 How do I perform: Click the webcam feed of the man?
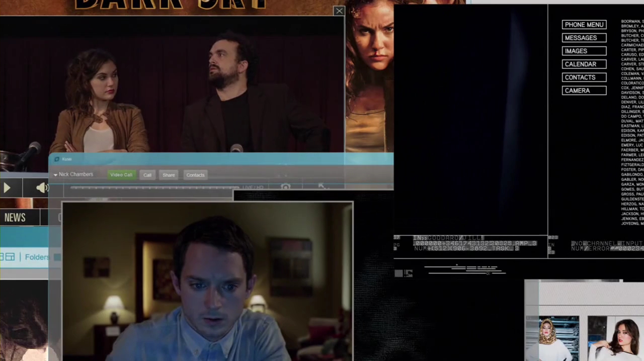click(x=207, y=282)
